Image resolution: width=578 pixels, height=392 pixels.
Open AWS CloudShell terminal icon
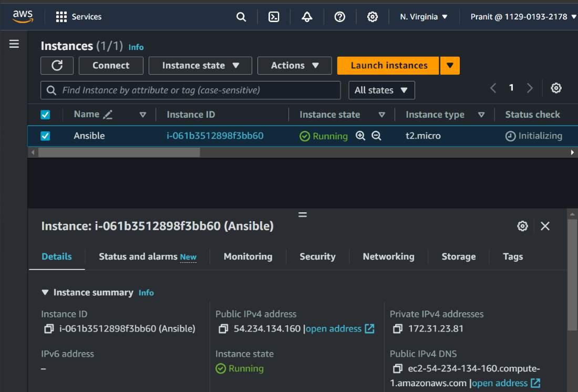pyautogui.click(x=274, y=17)
